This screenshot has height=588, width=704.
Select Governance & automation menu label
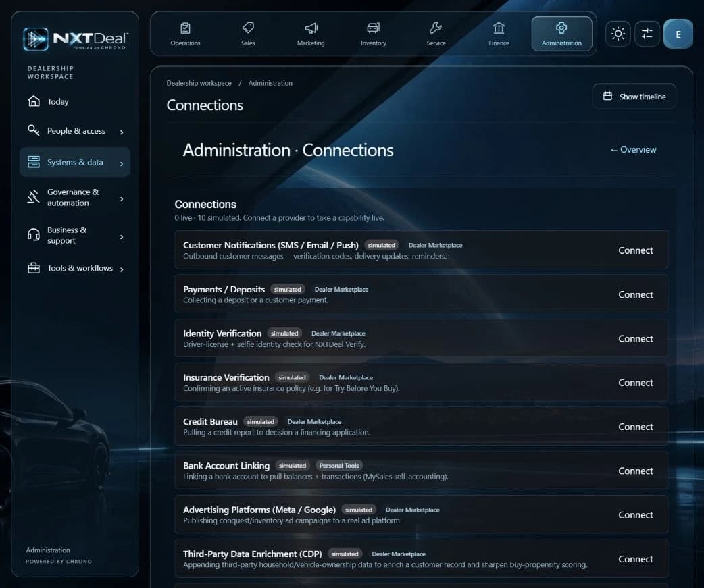point(73,197)
